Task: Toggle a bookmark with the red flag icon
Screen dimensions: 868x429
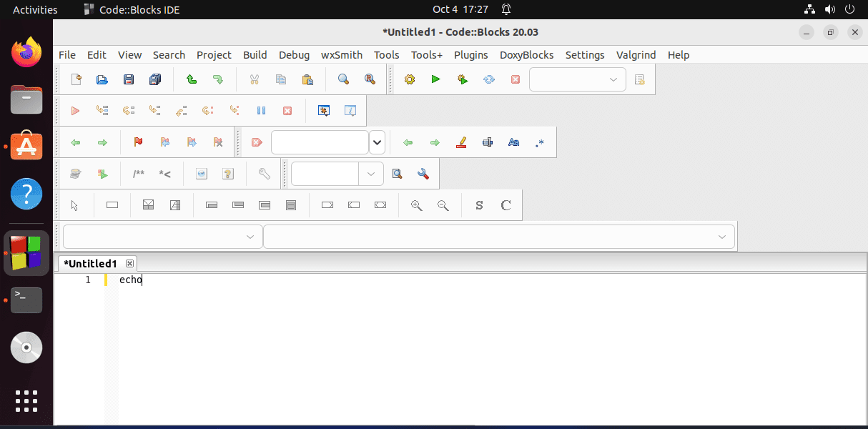Action: click(x=137, y=142)
